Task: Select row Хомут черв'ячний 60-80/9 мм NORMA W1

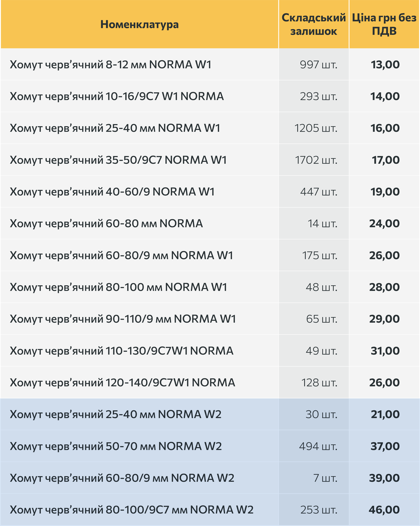Action: [210, 255]
